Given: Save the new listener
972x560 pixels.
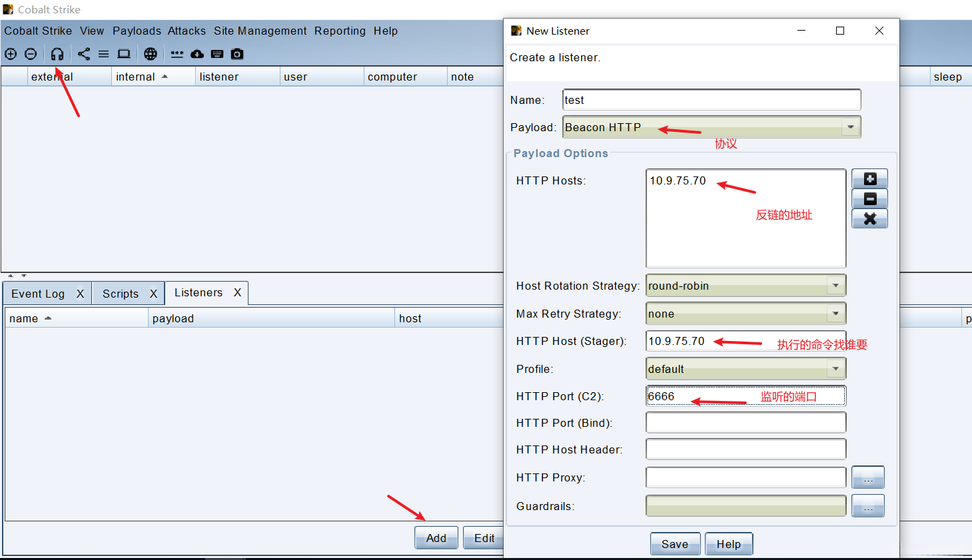Looking at the screenshot, I should coord(675,544).
